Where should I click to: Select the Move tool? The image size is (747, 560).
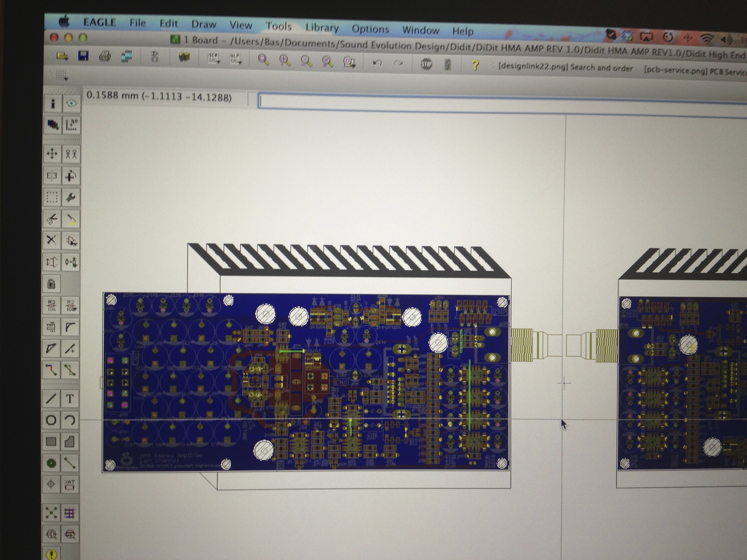[52, 154]
